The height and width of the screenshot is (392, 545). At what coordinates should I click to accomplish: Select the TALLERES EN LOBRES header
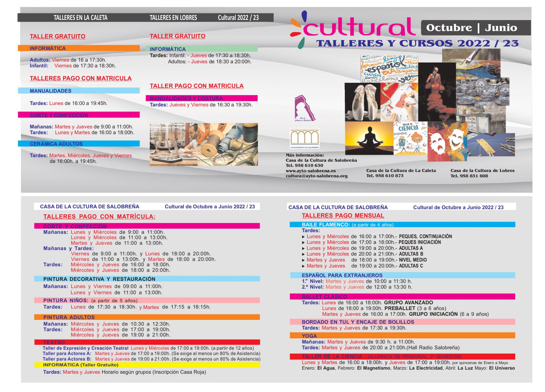(173, 18)
